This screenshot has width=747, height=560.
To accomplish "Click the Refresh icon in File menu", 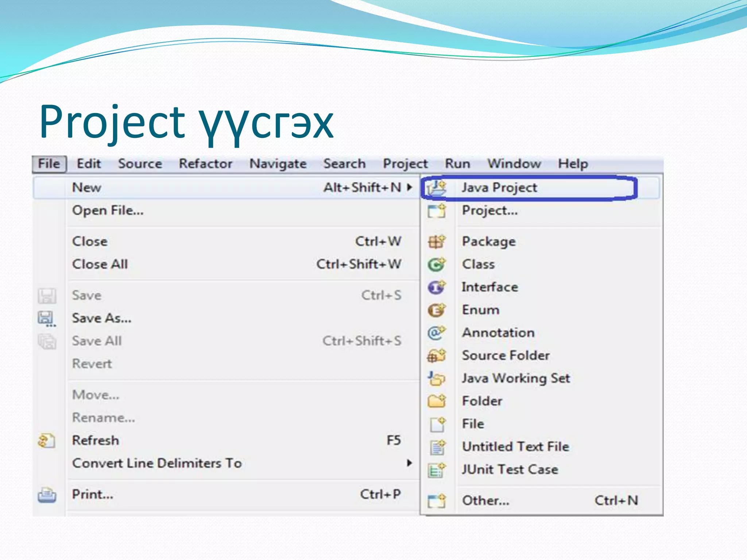I will tap(47, 440).
